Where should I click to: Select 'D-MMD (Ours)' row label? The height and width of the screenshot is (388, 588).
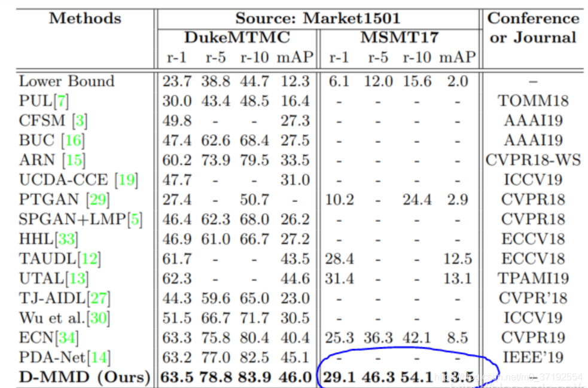click(85, 377)
